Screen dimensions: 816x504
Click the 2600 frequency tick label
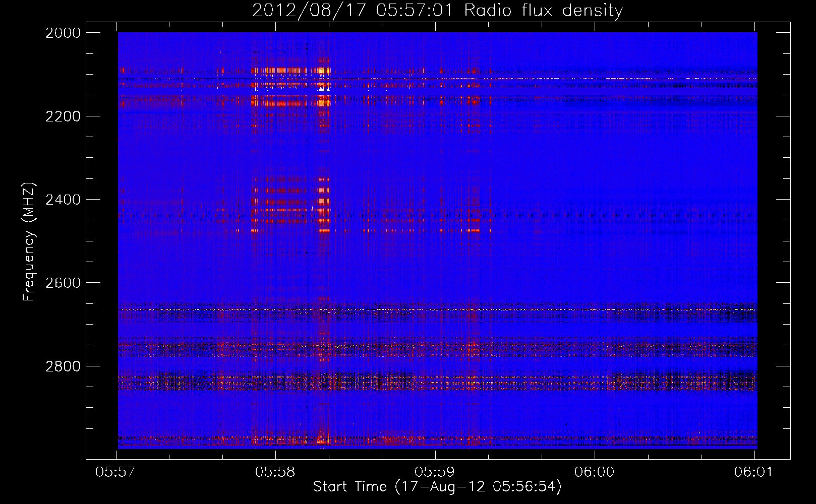(x=63, y=283)
